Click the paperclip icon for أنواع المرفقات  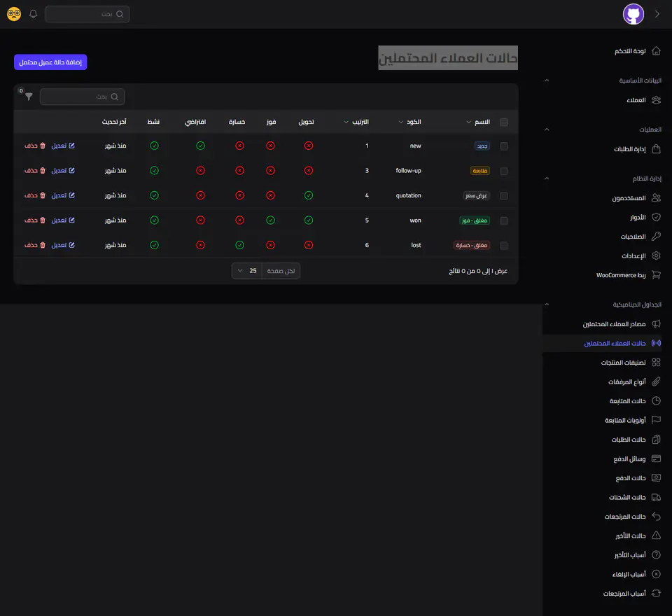pyautogui.click(x=656, y=381)
